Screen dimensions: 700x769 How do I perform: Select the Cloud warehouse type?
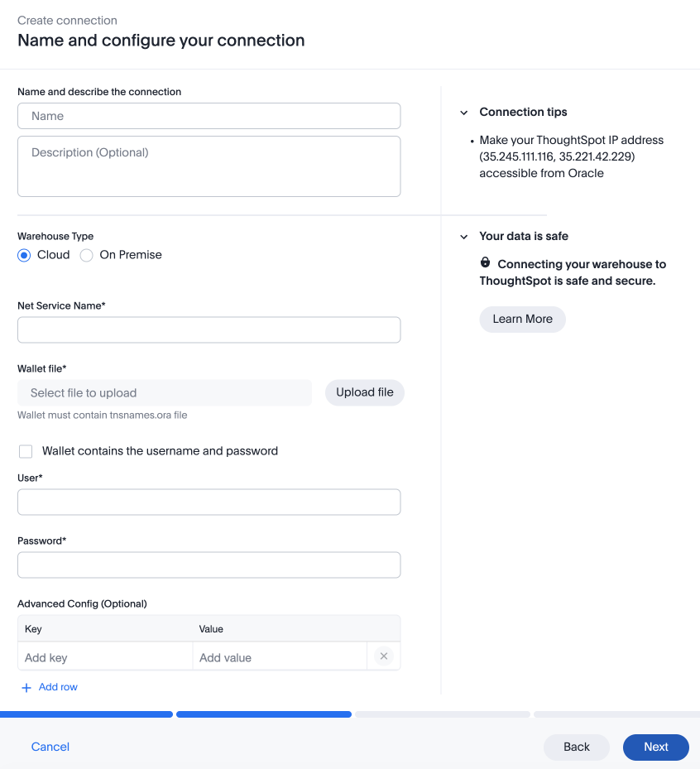(x=24, y=255)
